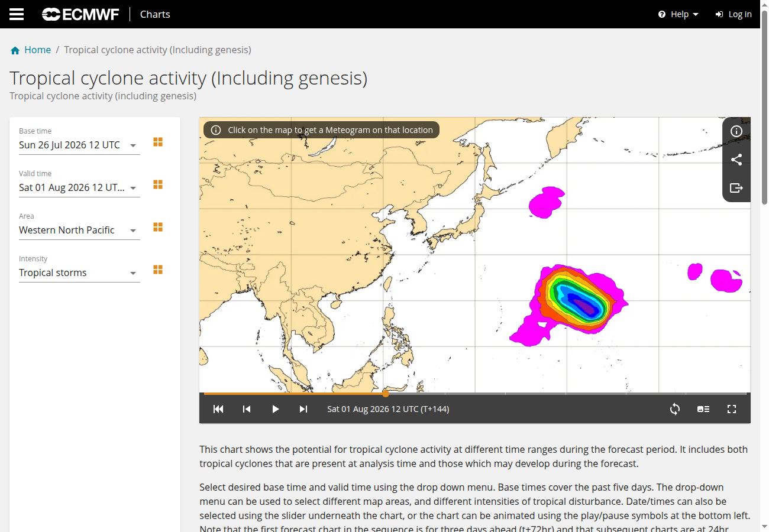
Task: Step forward one forecast frame
Action: (x=303, y=409)
